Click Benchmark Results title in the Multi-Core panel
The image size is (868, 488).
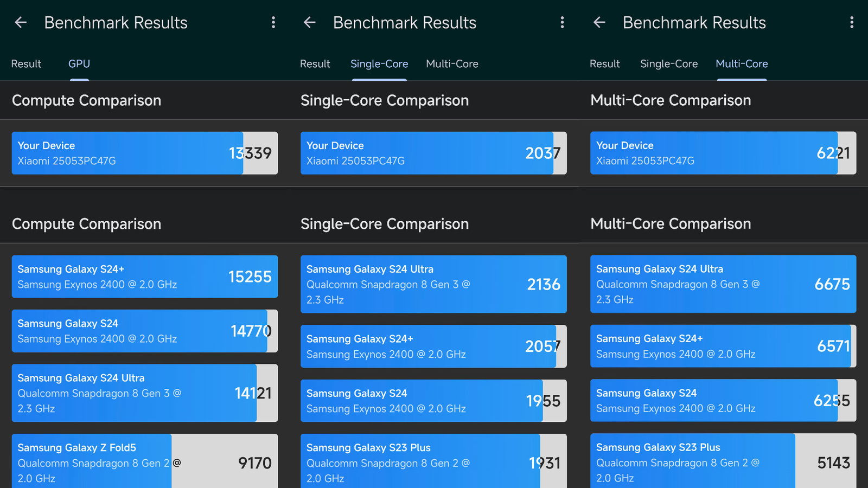click(x=694, y=23)
